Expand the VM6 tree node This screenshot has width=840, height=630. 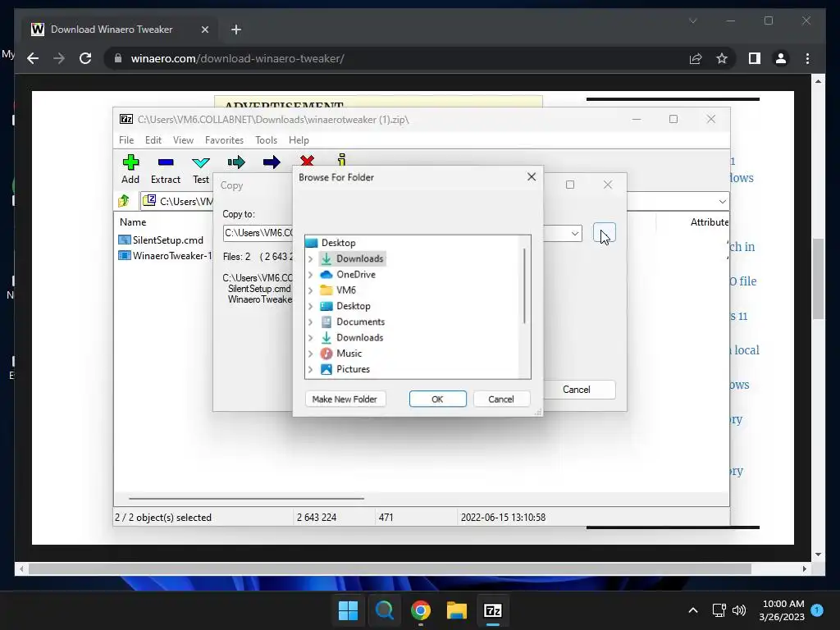[x=311, y=290]
